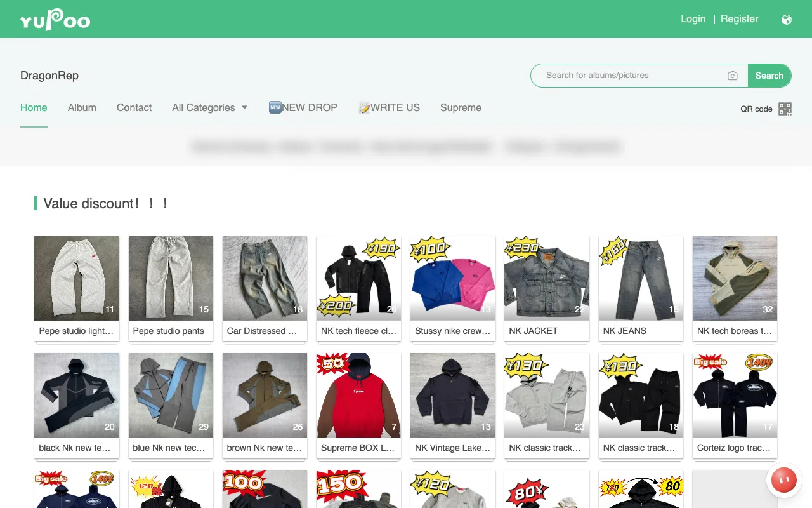Open the NK JEANS album thumbnail
812x508 pixels.
click(641, 278)
